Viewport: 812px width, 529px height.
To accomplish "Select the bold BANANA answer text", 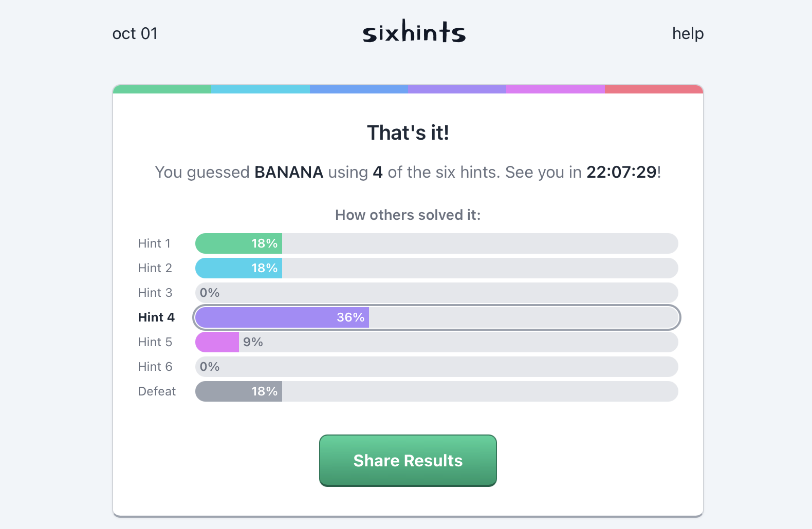I will 288,172.
